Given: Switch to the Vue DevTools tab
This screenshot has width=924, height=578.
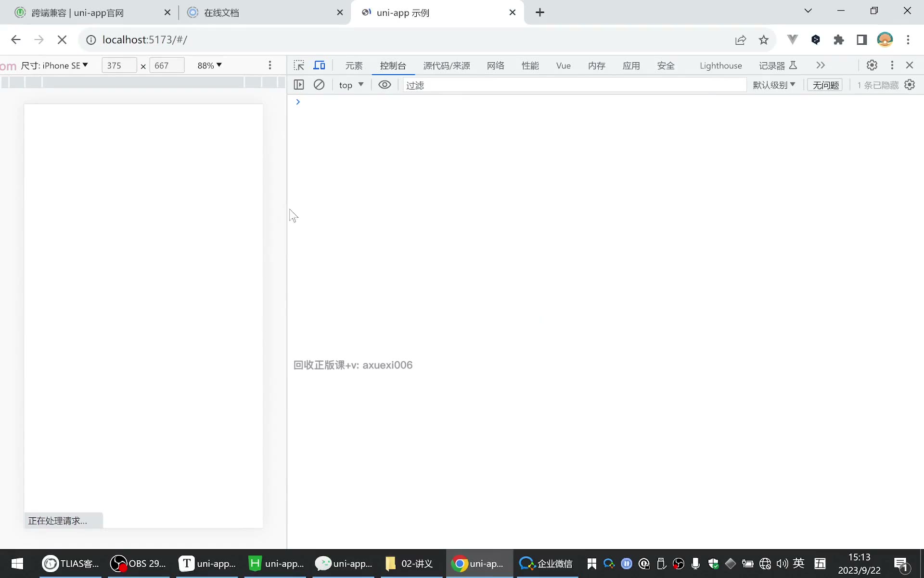Looking at the screenshot, I should (564, 66).
